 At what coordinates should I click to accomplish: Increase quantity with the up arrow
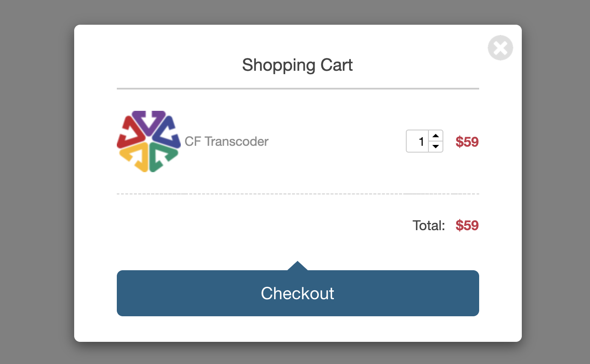[435, 136]
